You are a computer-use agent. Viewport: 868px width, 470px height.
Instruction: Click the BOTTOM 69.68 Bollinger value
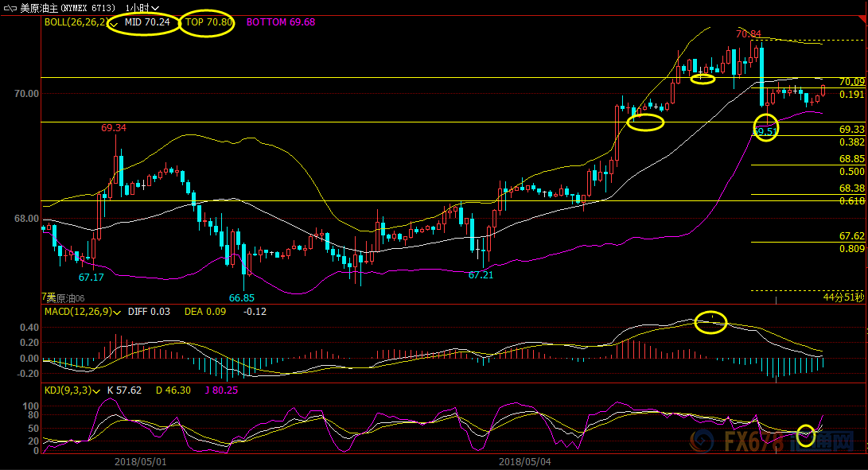[281, 22]
